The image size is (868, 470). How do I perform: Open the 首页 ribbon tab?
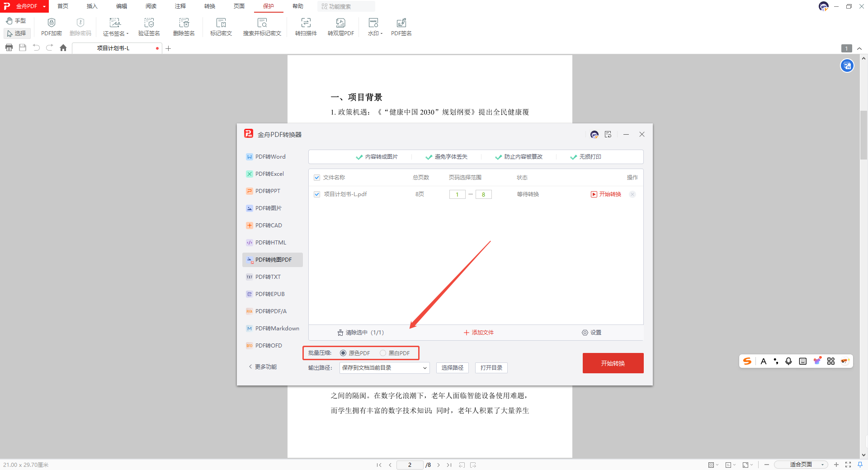pos(63,6)
